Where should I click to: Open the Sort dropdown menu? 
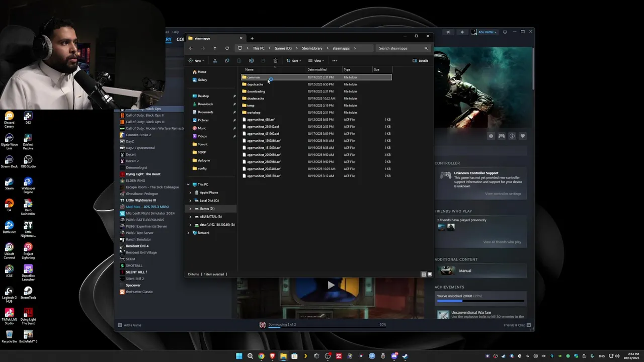click(294, 61)
